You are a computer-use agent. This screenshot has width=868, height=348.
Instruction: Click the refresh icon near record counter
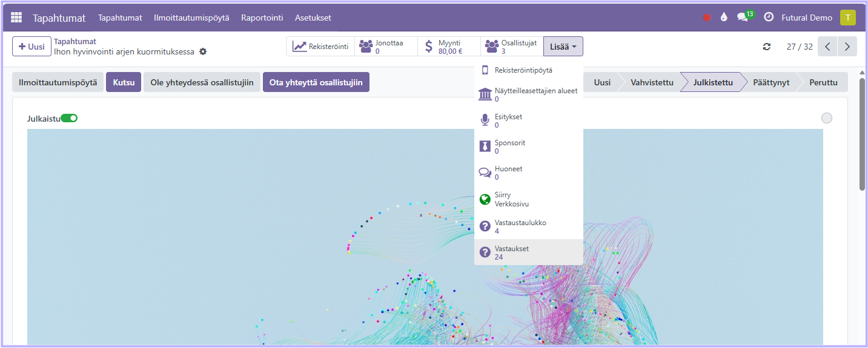pyautogui.click(x=767, y=47)
